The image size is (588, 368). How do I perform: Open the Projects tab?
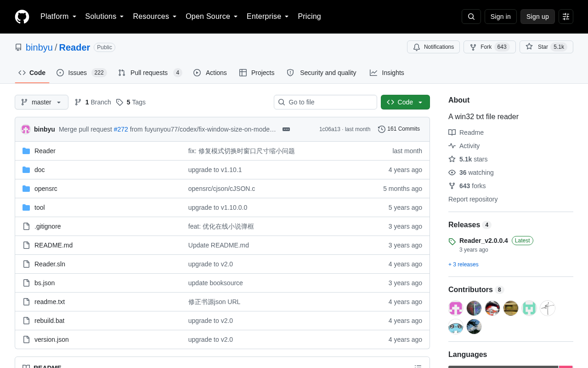tap(257, 73)
